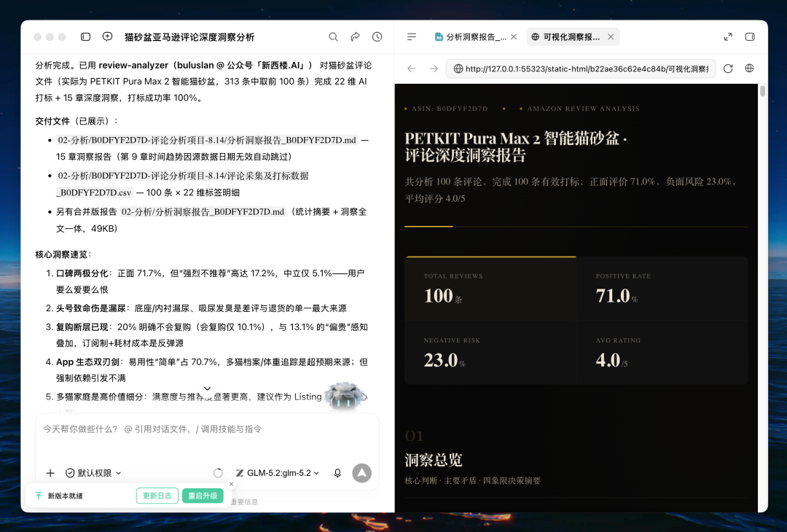
Task: Close the 分析洞察报告 tab
Action: pyautogui.click(x=514, y=36)
